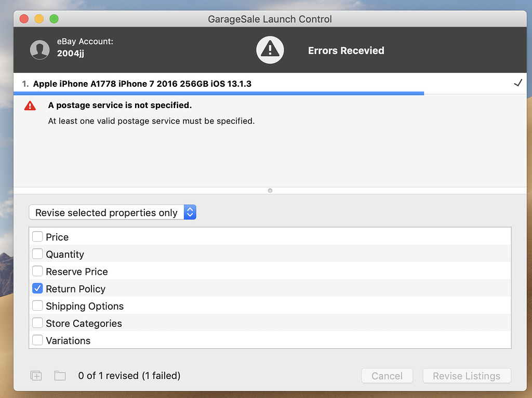Click the split view divider handle

270,191
